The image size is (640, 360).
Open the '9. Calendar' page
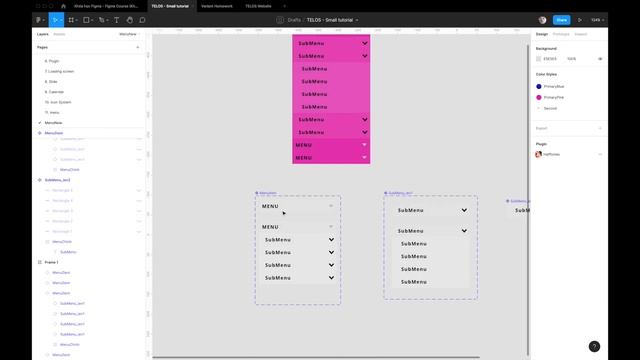54,92
